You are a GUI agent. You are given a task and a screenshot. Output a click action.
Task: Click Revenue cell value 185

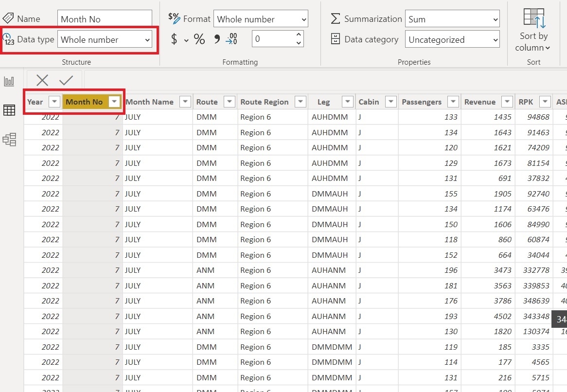pyautogui.click(x=505, y=347)
